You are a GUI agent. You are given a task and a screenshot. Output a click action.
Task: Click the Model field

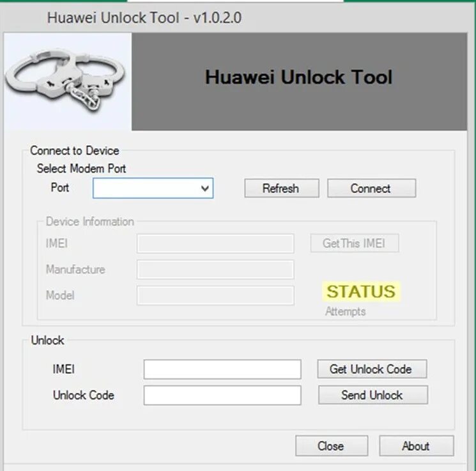pos(215,295)
